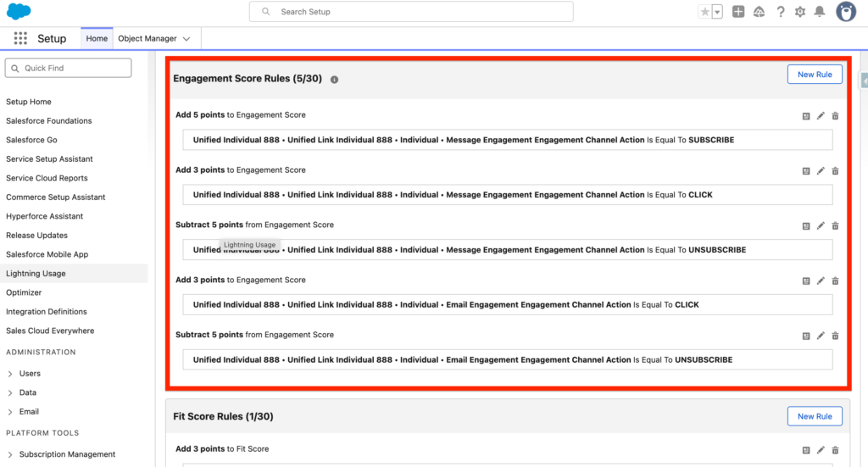
Task: Click the Global Actions plus icon
Action: 738,12
